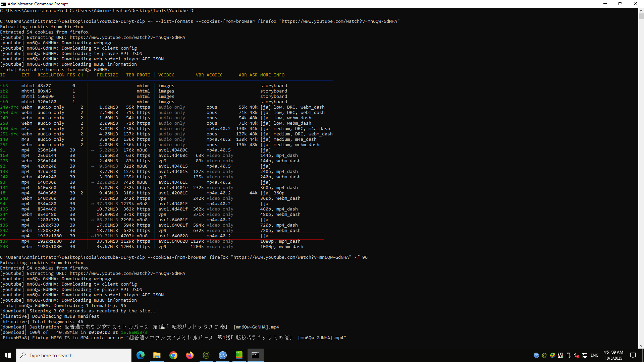Click the scrollbar down arrow
The width and height of the screenshot is (644, 362).
click(x=641, y=346)
